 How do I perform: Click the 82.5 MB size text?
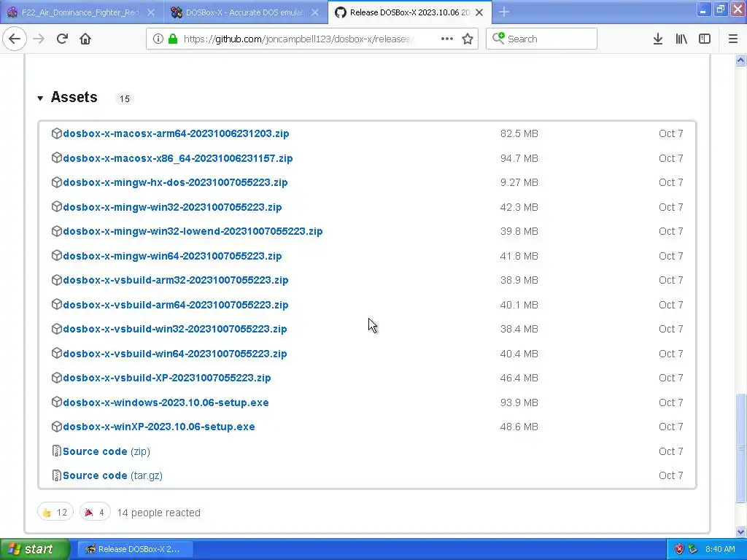[x=519, y=133]
